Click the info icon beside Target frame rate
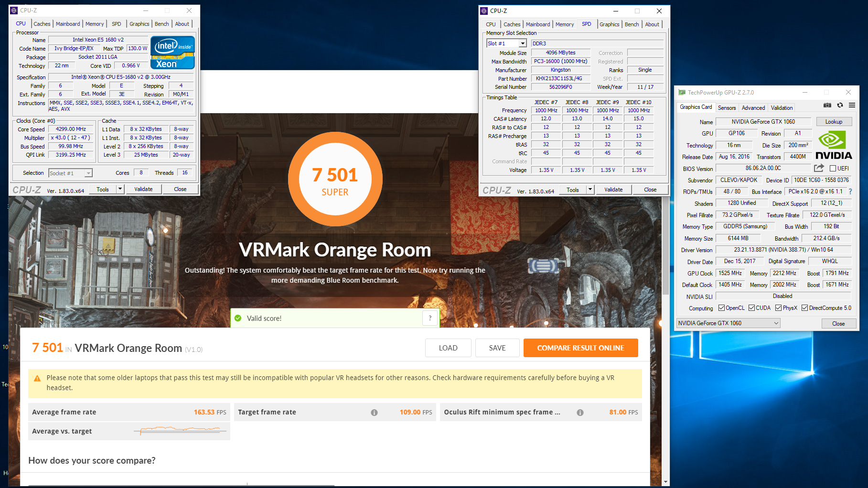 click(374, 413)
